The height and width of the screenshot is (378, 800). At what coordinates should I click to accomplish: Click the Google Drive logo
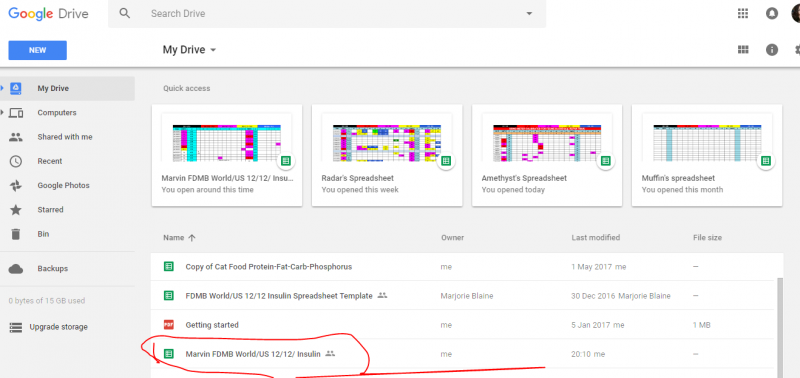(x=48, y=13)
